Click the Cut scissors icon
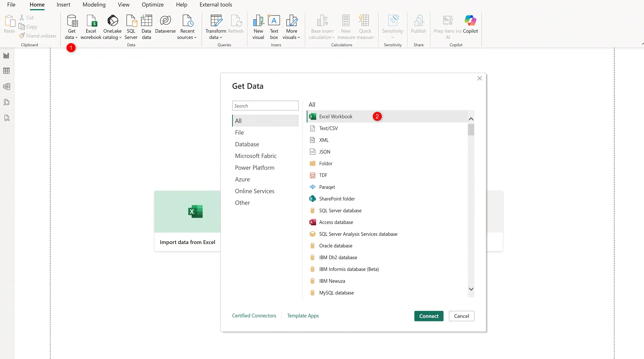 click(x=22, y=18)
